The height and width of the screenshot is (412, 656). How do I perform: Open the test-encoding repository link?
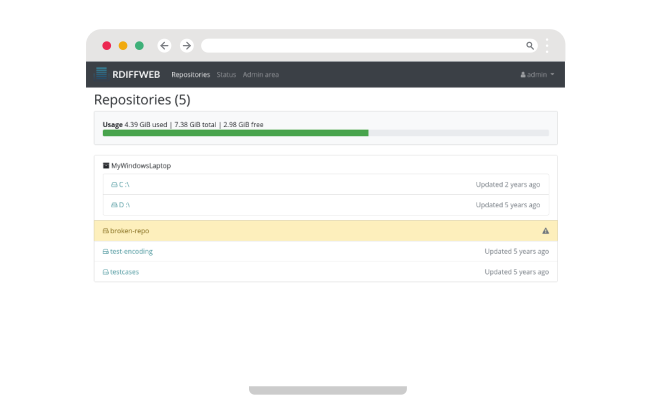[131, 252]
